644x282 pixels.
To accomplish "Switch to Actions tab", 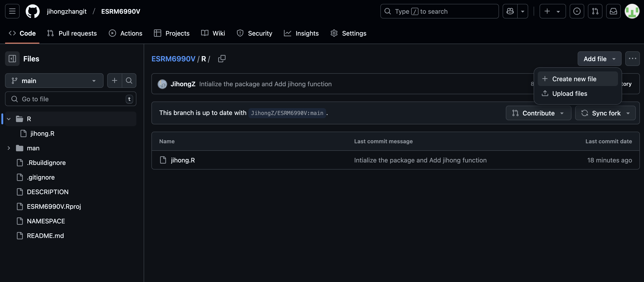I will click(125, 33).
